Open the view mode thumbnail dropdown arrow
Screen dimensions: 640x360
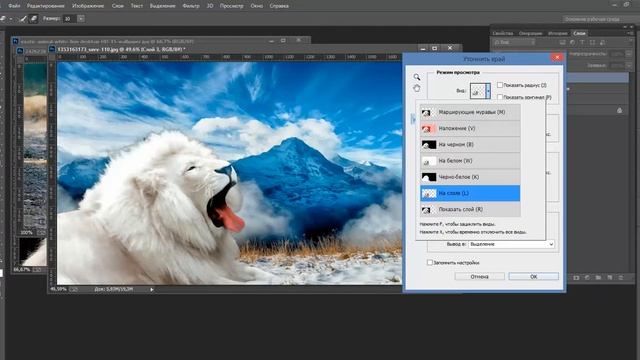pos(488,91)
